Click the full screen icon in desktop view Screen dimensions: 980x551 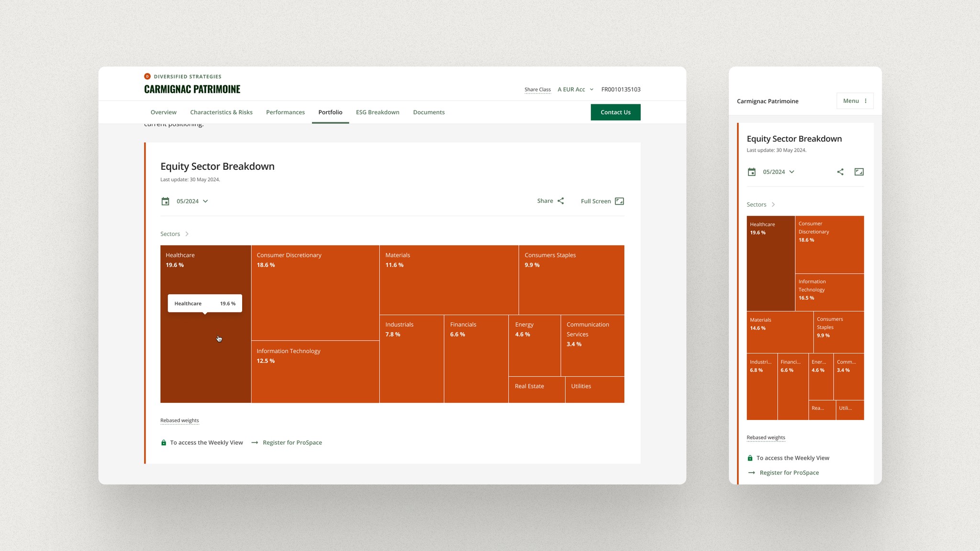tap(619, 201)
